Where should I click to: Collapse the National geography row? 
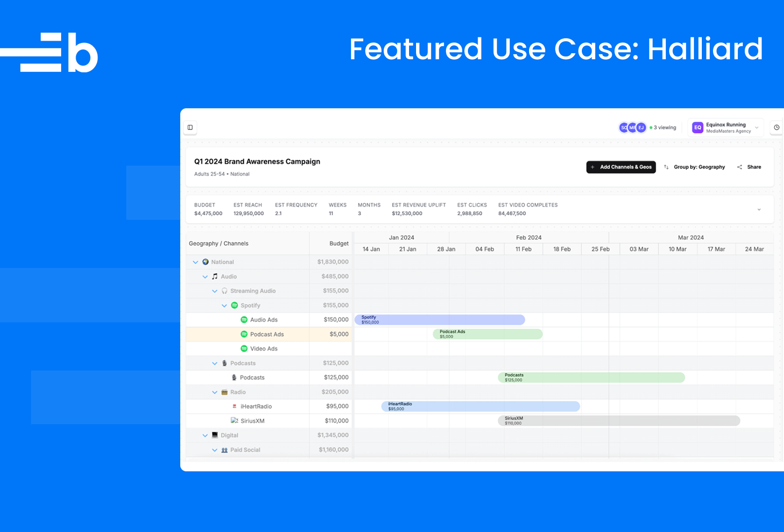point(196,262)
